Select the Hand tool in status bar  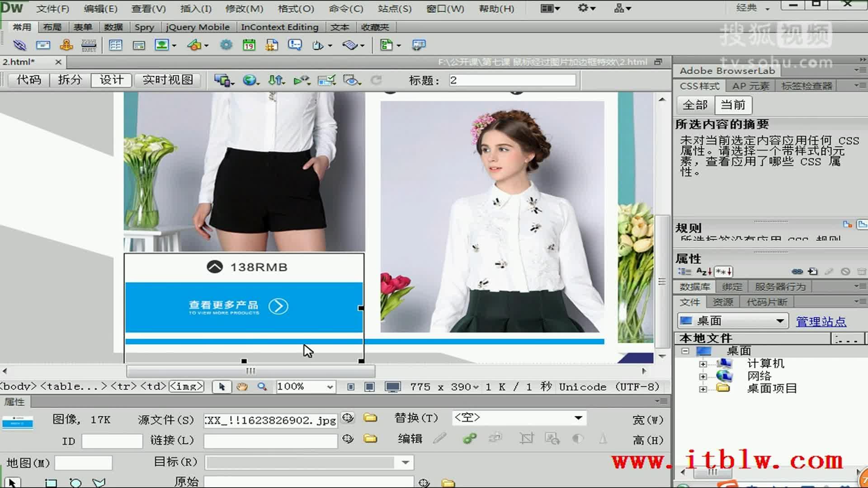click(242, 387)
